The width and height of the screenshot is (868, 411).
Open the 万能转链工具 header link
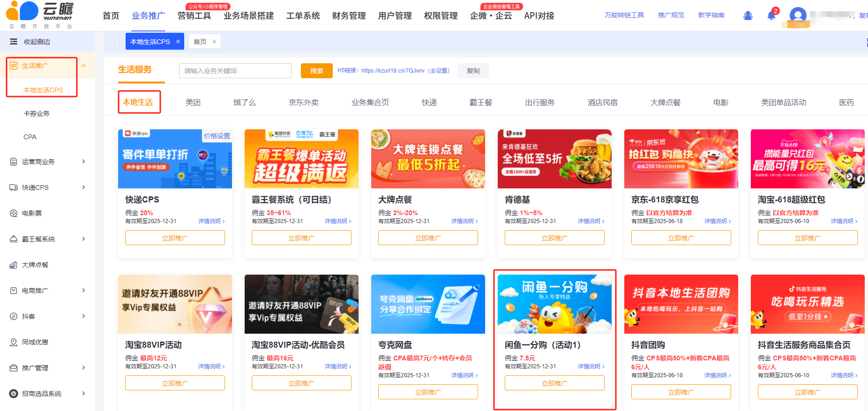tap(624, 15)
